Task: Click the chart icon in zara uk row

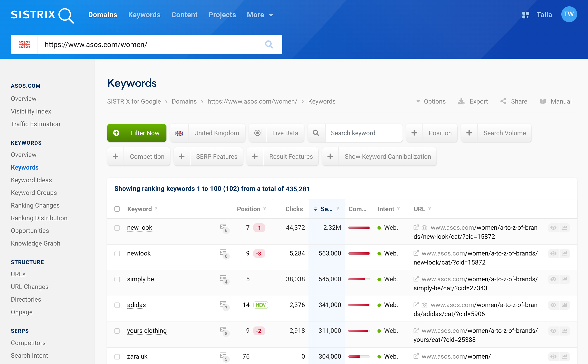Action: tap(564, 356)
